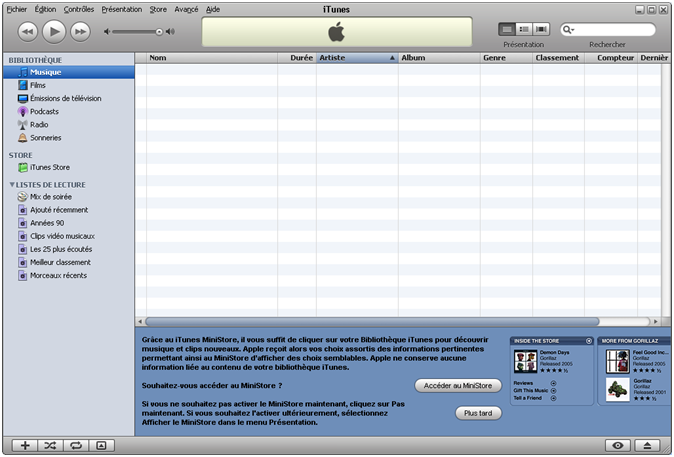This screenshot has width=674, height=457.
Task: Click the Tell a Friend arrow
Action: 553,398
